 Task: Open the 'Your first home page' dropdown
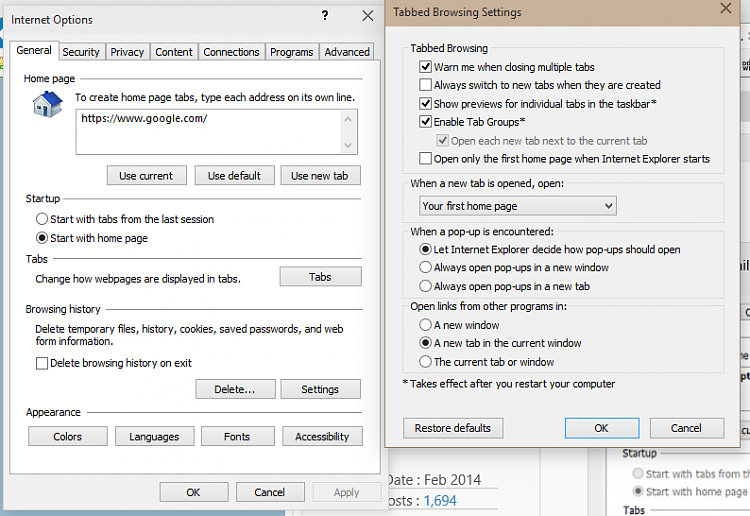[x=518, y=206]
